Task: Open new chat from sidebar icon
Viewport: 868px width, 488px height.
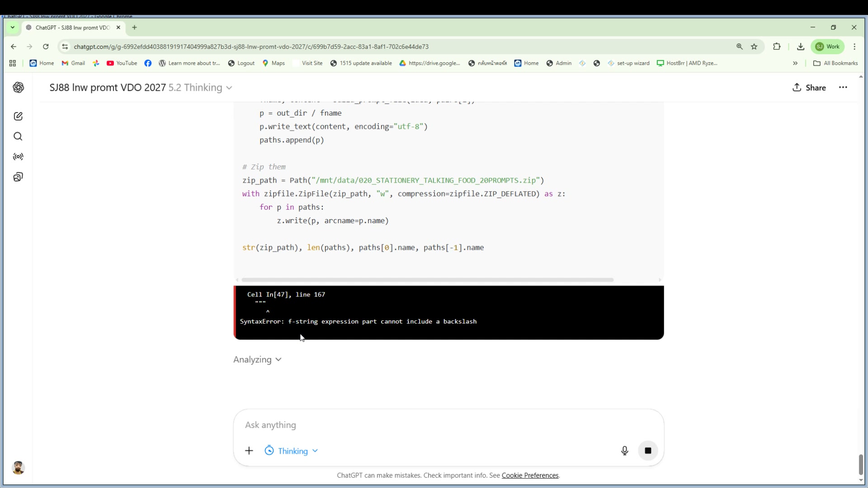Action: tap(18, 116)
